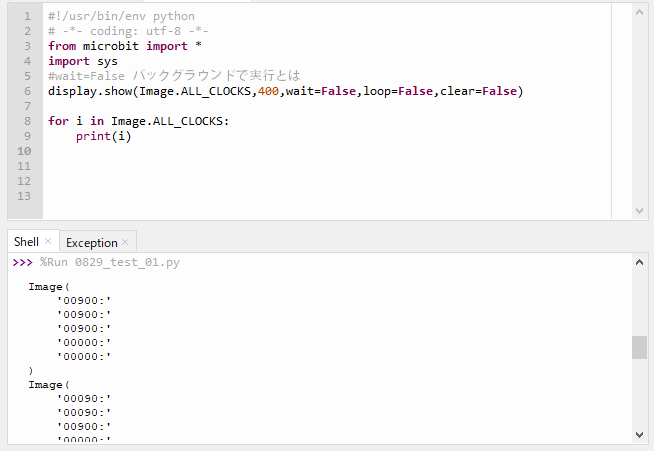Click the number 400 in line 6
This screenshot has width=654, height=451.
coord(268,91)
